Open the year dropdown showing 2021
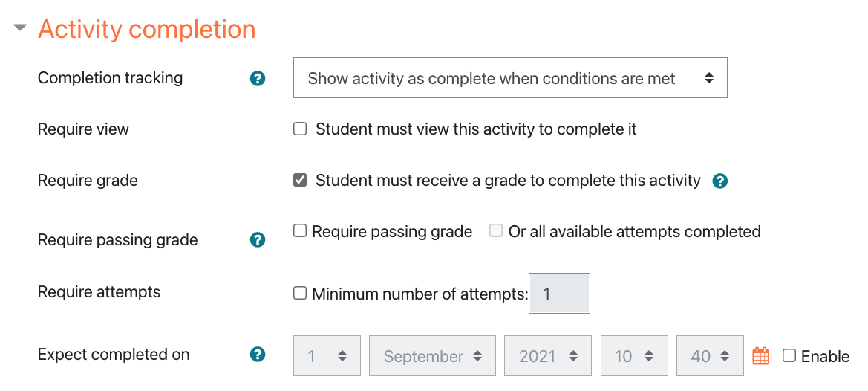868x391 pixels. click(x=548, y=355)
